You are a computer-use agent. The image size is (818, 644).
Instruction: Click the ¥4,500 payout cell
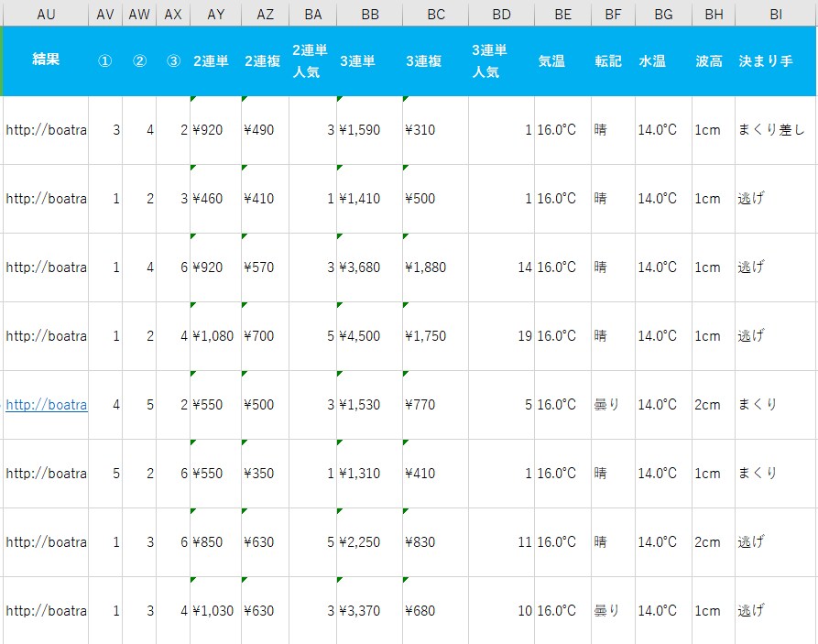click(x=370, y=336)
